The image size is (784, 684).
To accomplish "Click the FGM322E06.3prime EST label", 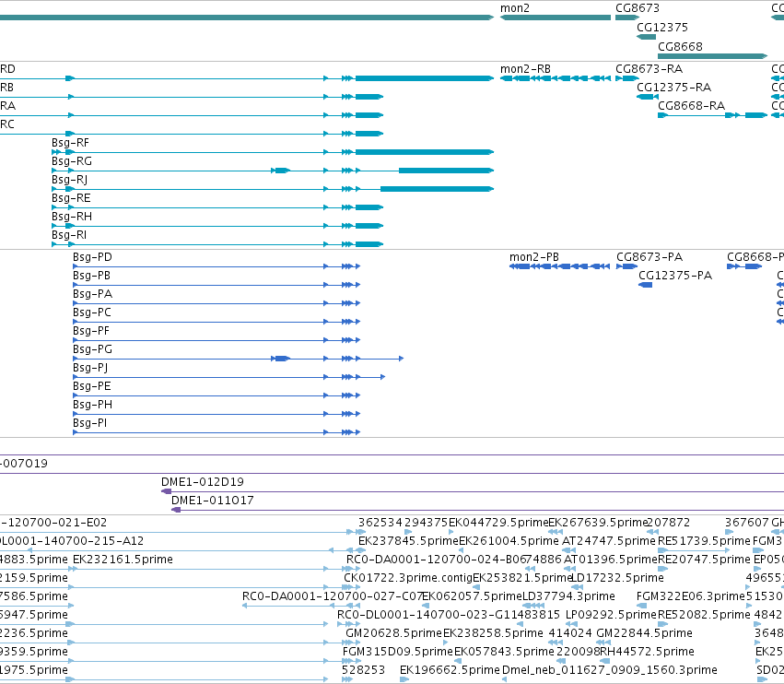I will pyautogui.click(x=691, y=596).
